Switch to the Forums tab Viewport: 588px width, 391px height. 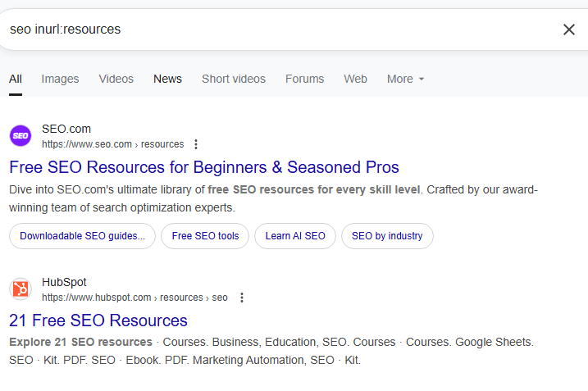pos(304,79)
